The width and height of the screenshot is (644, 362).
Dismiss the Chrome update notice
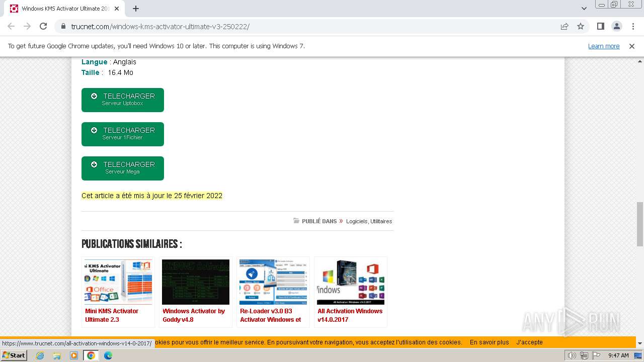[632, 46]
